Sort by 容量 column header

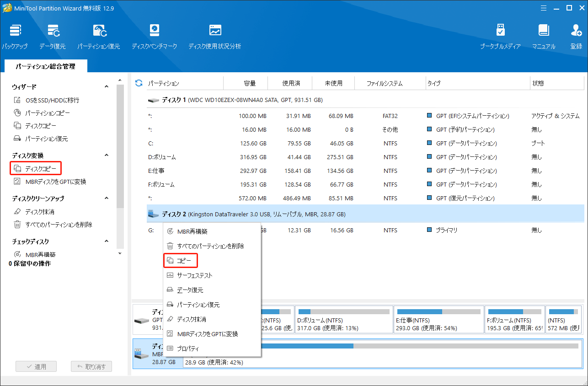[x=246, y=83]
